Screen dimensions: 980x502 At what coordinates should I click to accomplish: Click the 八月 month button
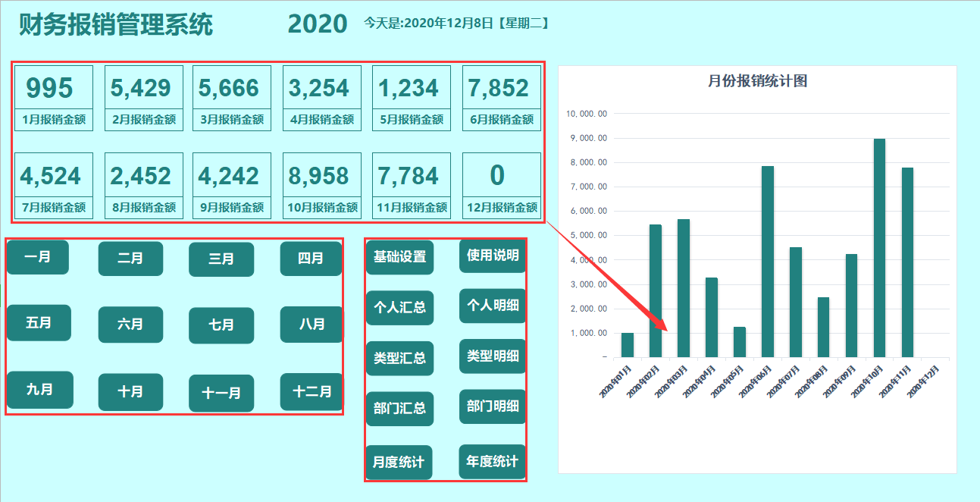click(x=312, y=325)
